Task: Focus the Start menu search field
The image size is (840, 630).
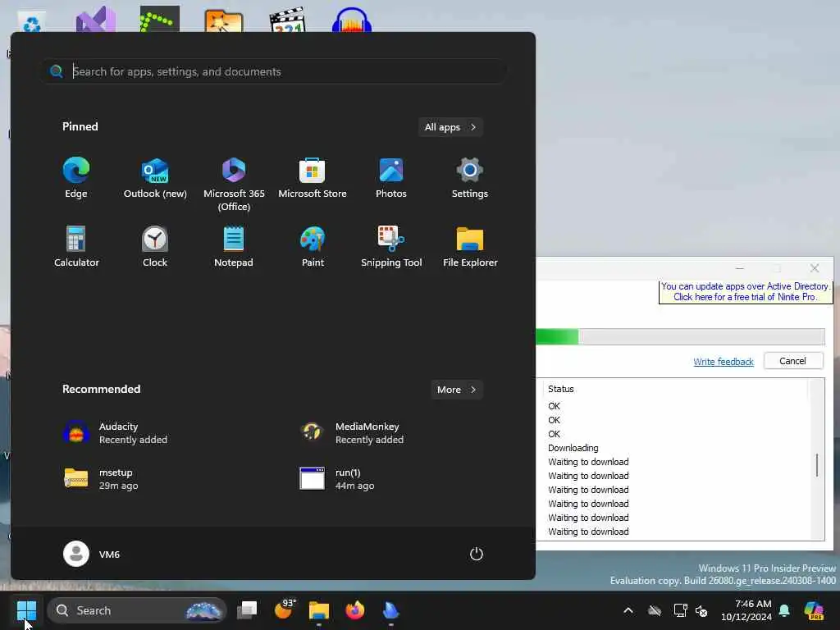Action: [x=274, y=71]
